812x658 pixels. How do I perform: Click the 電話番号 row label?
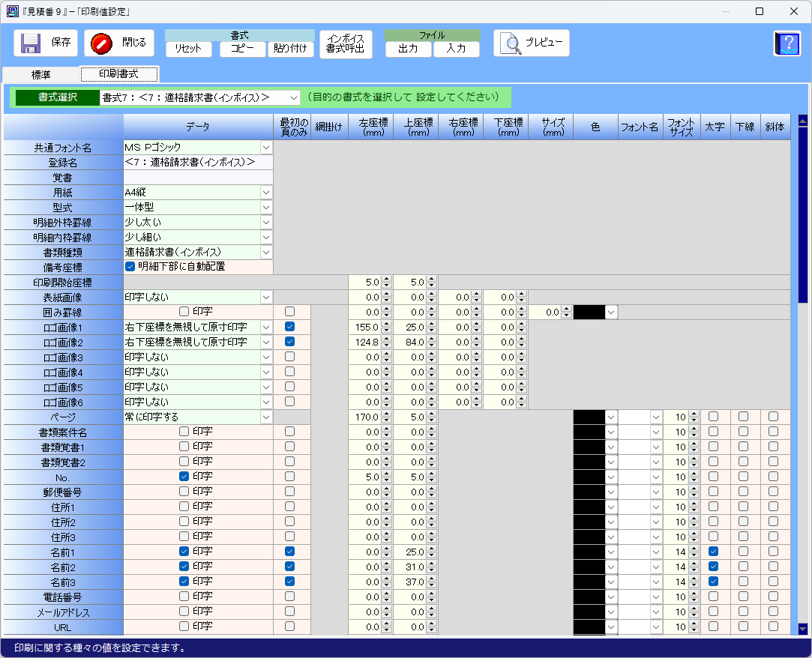click(63, 597)
